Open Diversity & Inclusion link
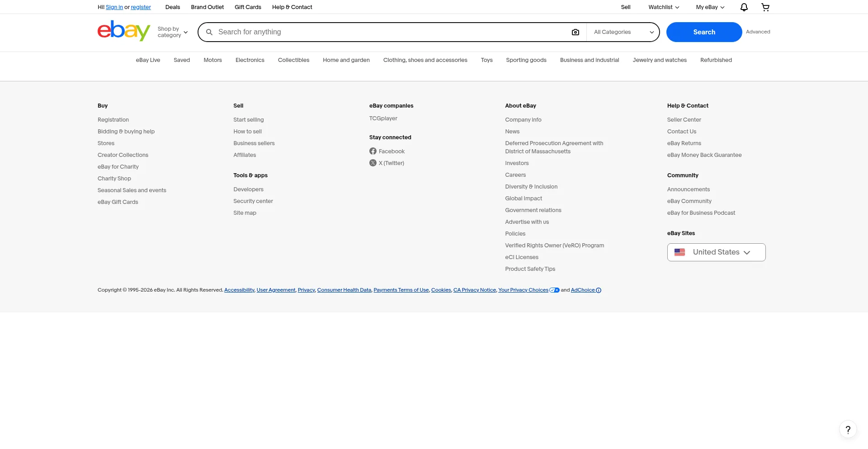Viewport: 868px width, 449px height. coord(531,187)
